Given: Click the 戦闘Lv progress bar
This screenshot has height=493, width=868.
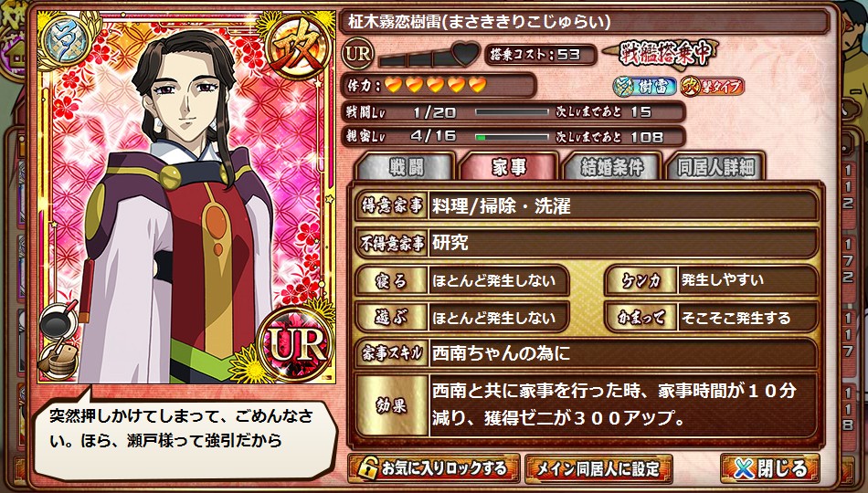Looking at the screenshot, I should 512,112.
